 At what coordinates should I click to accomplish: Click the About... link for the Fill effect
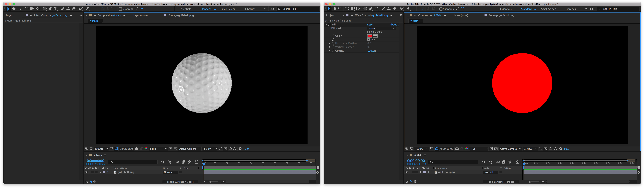[394, 24]
